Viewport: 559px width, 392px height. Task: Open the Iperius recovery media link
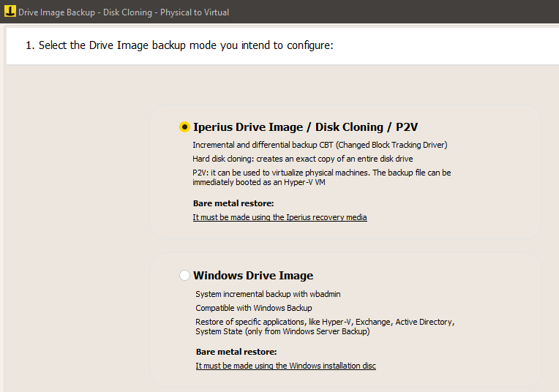coord(279,217)
